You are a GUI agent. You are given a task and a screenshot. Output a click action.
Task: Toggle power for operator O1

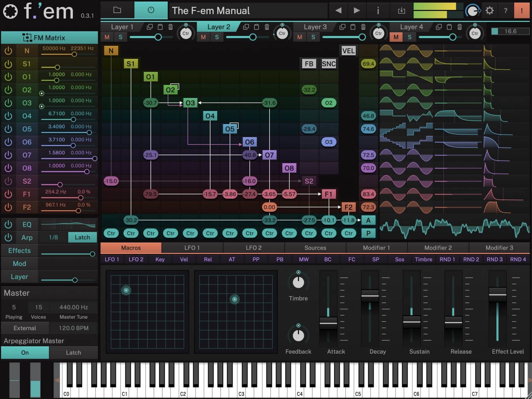8,77
